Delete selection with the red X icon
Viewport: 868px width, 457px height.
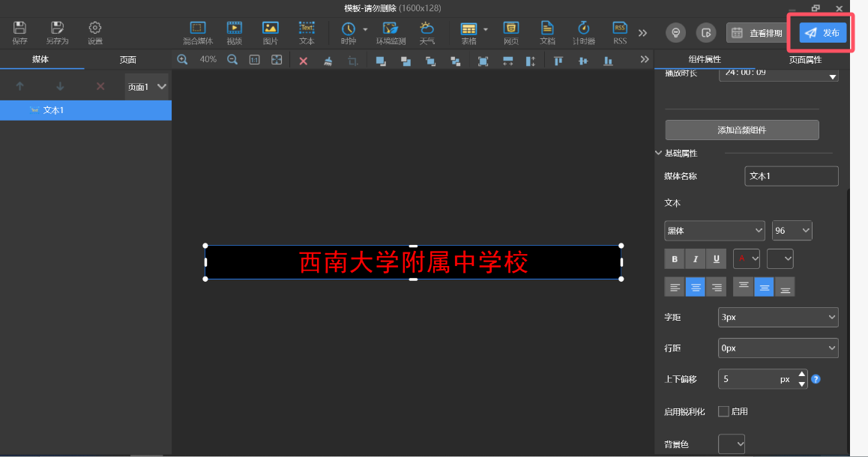point(304,61)
